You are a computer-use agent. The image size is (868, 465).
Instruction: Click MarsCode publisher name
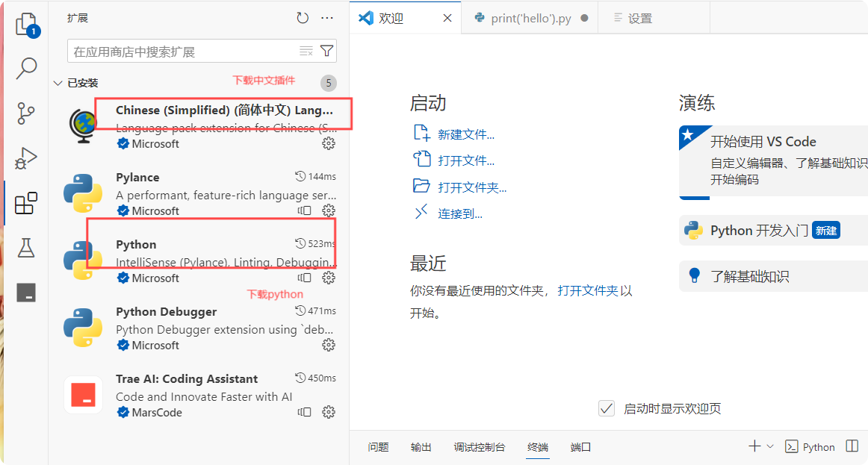tap(157, 413)
